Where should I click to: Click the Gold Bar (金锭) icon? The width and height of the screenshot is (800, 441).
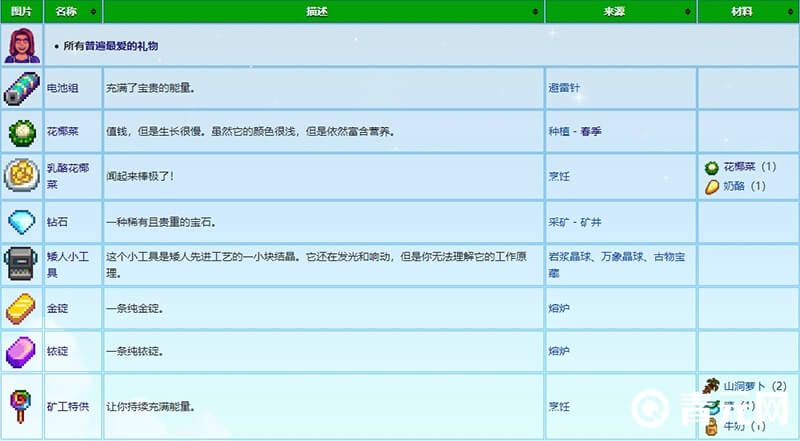[x=21, y=308]
